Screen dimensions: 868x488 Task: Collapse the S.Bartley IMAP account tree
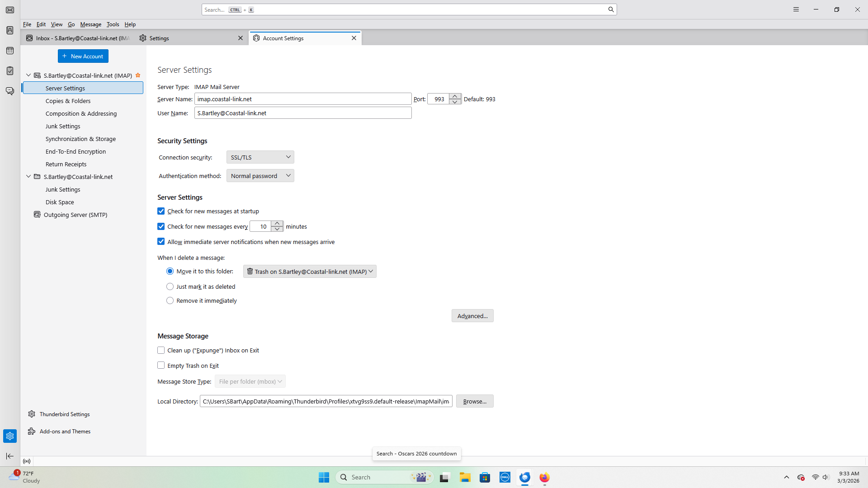(28, 75)
